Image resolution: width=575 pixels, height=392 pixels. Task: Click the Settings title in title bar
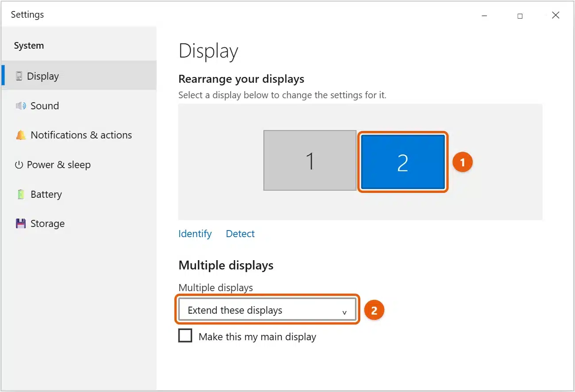coord(27,15)
